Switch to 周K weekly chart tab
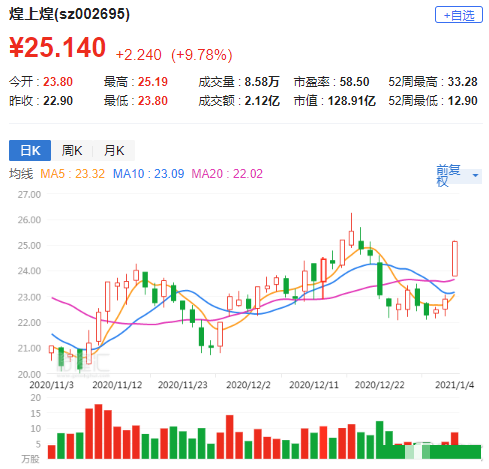This screenshot has height=469, width=489. (x=72, y=150)
